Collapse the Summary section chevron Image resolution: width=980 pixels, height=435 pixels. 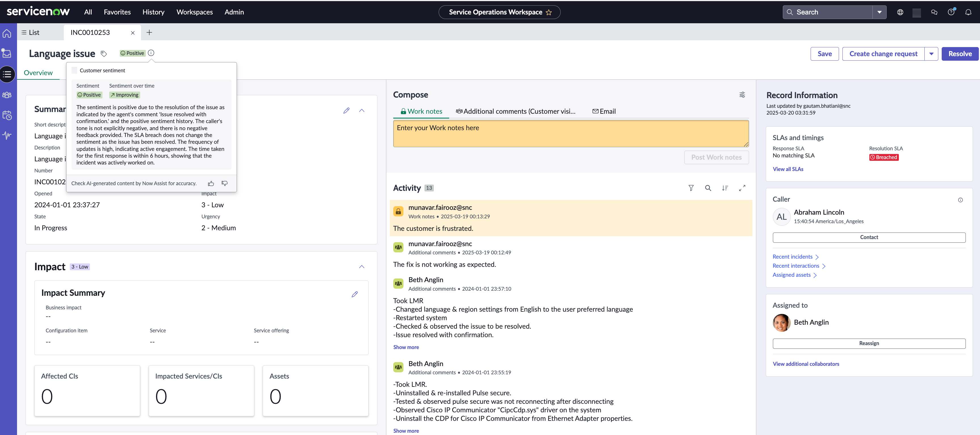362,110
